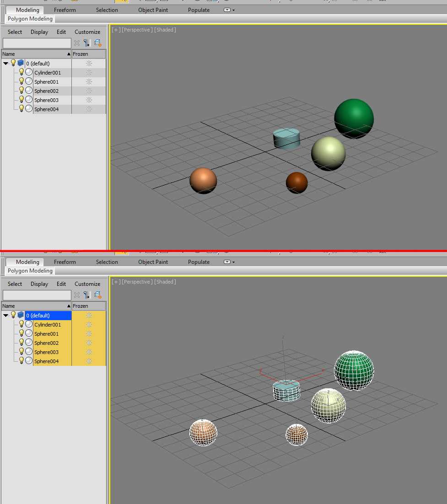Click the frozen snowflake icon for unhighlighted Sphere003
Screen dimensions: 447x504
pos(89,100)
